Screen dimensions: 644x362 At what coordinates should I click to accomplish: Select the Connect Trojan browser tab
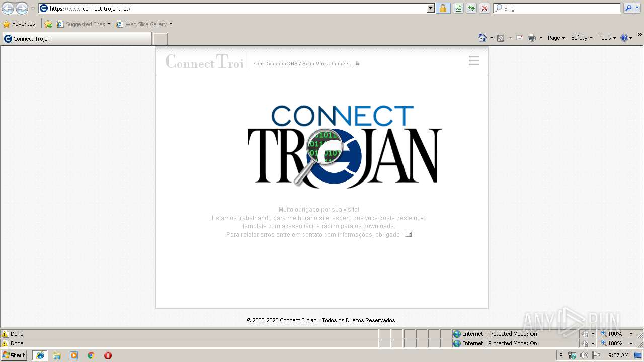[76, 39]
